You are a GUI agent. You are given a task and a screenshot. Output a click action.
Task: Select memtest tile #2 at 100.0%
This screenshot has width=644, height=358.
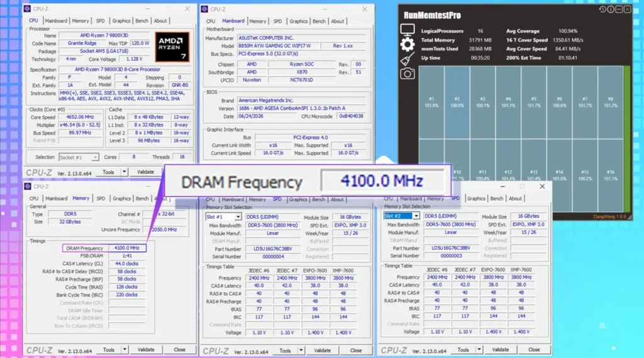(x=457, y=103)
